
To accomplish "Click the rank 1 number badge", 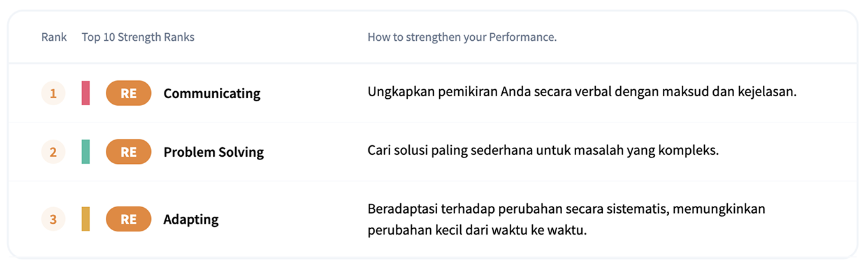I will (x=53, y=93).
